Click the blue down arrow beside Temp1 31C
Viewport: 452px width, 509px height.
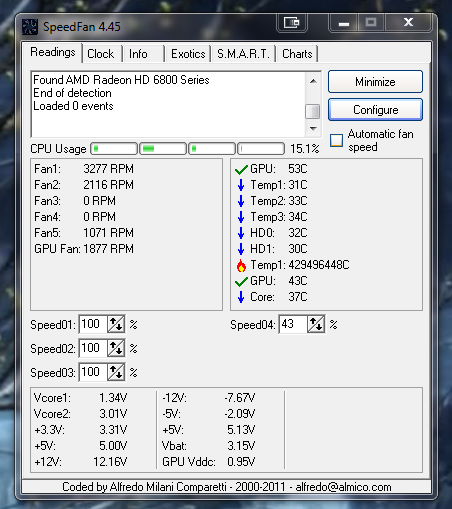tap(241, 185)
